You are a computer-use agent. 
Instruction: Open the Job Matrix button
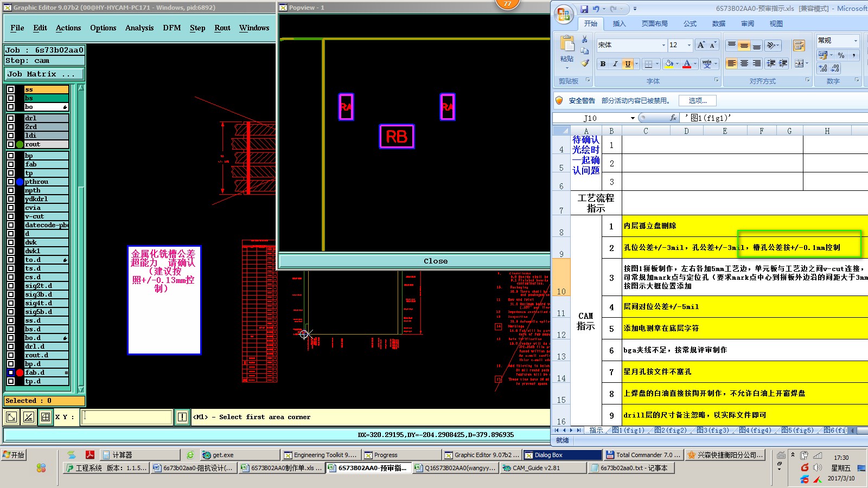tap(44, 74)
